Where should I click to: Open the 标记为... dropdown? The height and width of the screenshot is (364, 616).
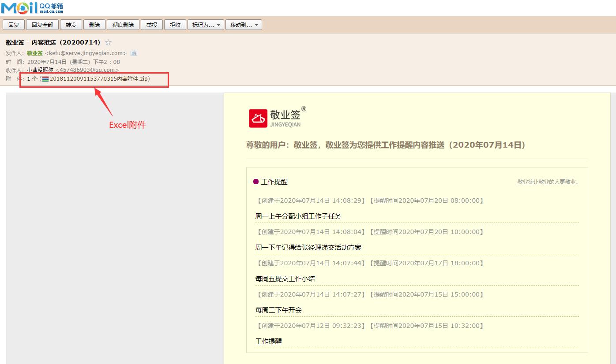tap(206, 25)
